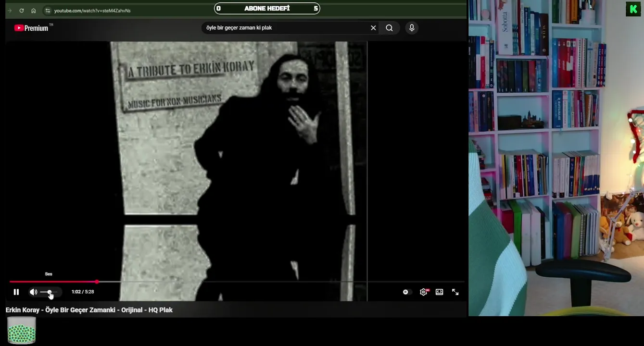The image size is (644, 346).
Task: Select the youtube.com address bar URL
Action: tap(92, 11)
